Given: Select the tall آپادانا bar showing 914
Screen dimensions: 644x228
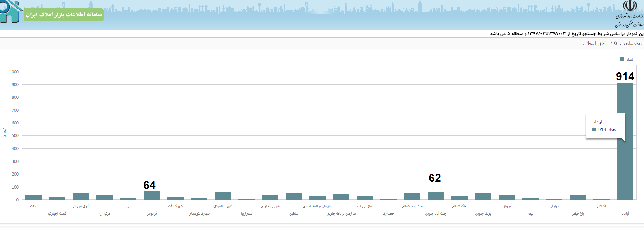Looking at the screenshot, I should tap(625, 141).
